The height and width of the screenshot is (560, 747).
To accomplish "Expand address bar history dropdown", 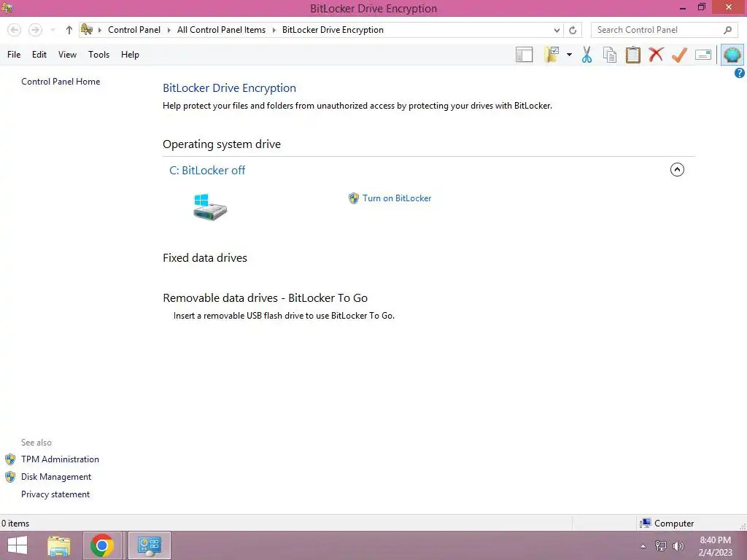I will [557, 30].
